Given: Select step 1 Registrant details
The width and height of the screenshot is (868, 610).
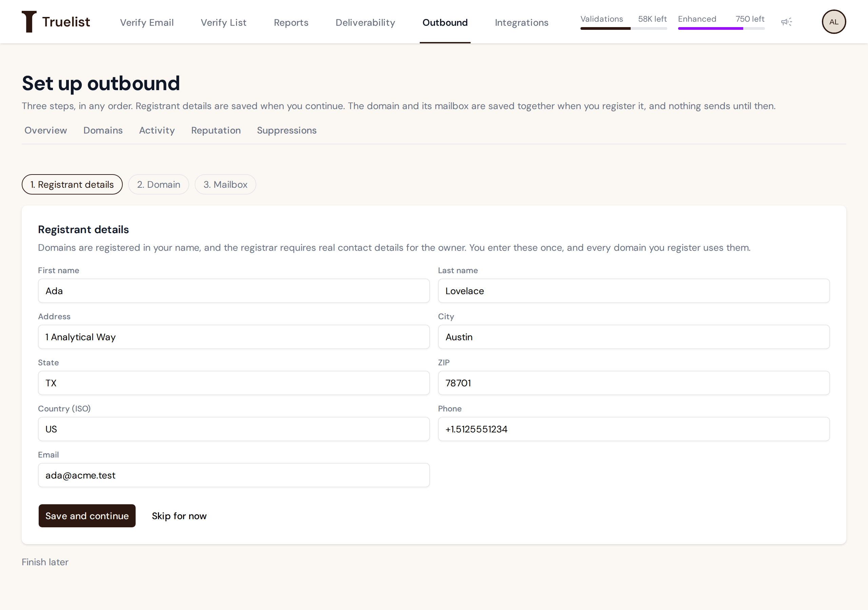Looking at the screenshot, I should [x=72, y=184].
